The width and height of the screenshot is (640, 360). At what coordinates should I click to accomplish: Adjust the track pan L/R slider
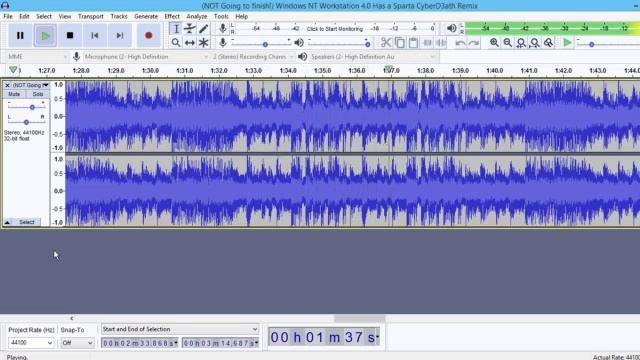pos(26,122)
